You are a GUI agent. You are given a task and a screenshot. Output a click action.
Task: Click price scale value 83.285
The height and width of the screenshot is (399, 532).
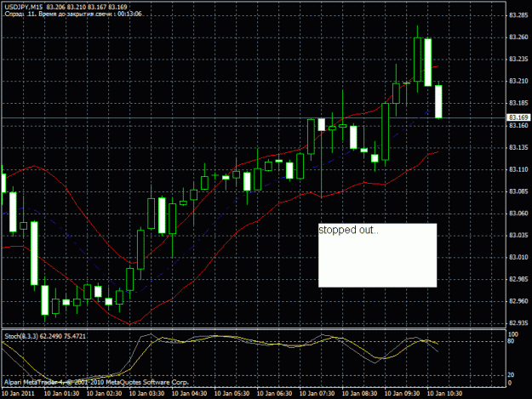[518, 15]
